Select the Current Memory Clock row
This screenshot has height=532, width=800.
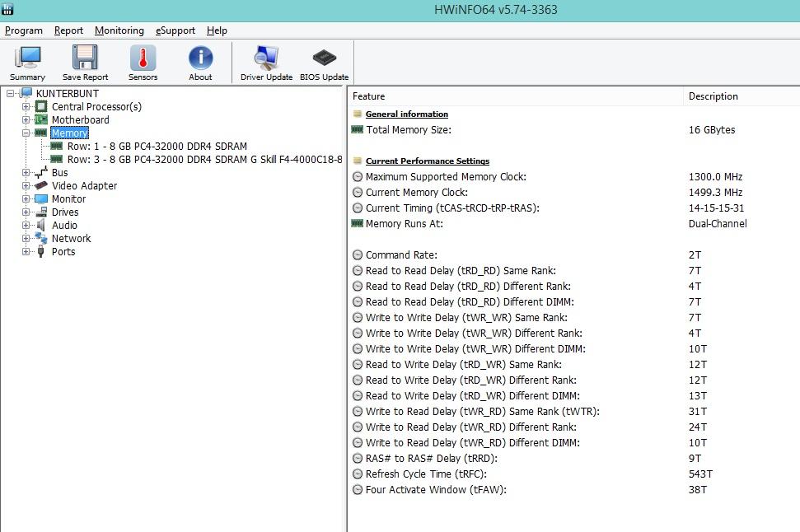click(574, 193)
